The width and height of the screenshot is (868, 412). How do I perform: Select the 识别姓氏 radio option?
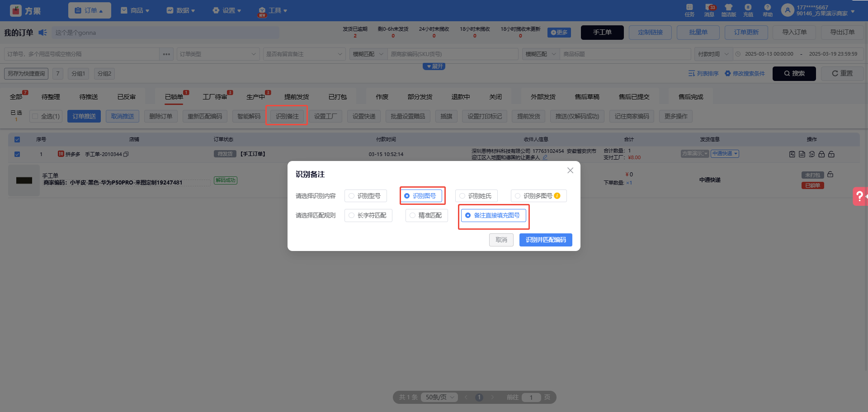coord(476,196)
